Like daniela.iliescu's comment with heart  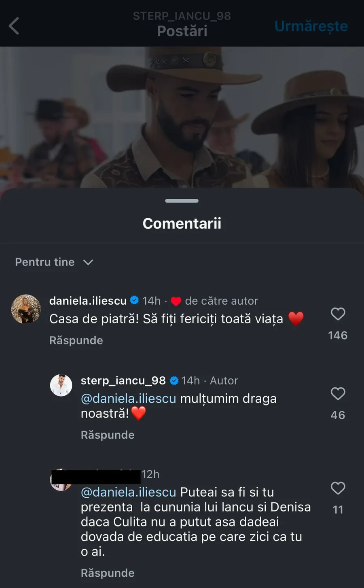338,314
